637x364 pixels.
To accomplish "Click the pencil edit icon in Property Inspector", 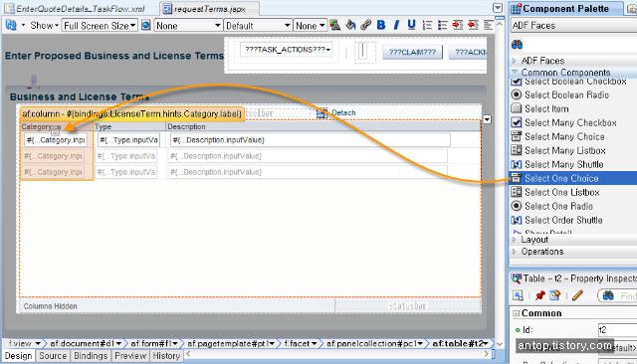I will [x=577, y=295].
